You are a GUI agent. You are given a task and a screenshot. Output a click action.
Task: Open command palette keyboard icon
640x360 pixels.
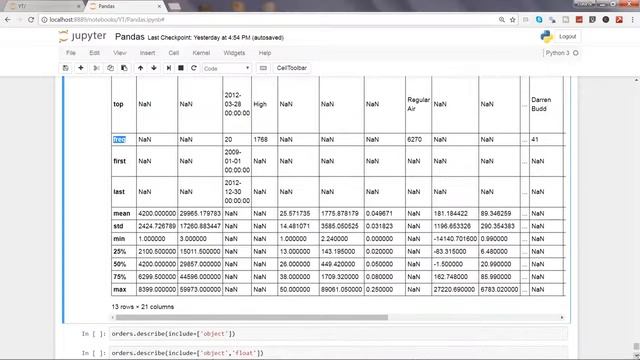pos(263,68)
